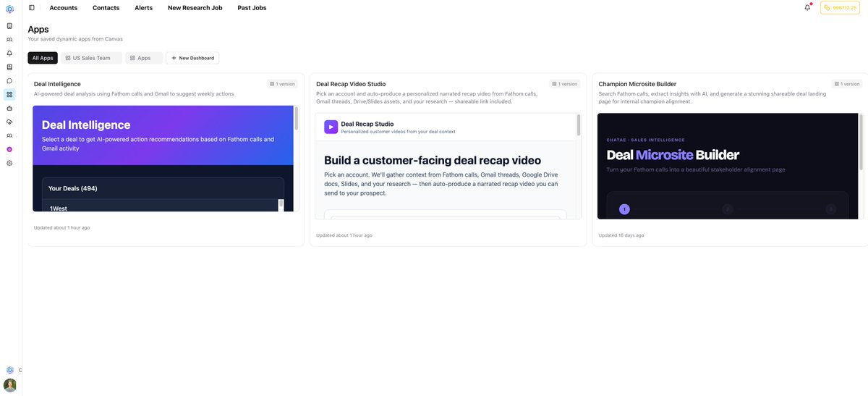Open the cloud download sidebar icon
Viewport: 868px width, 396px height.
coord(9,122)
